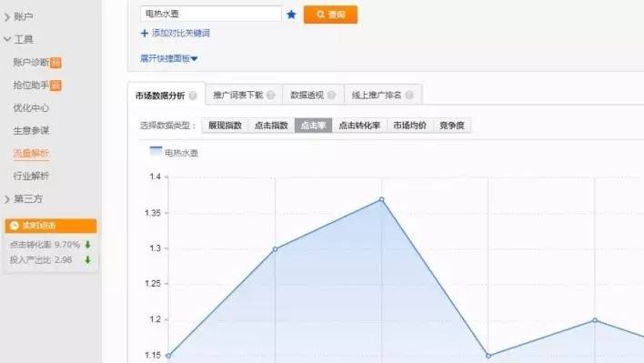The width and height of the screenshot is (644, 363).
Task: Click the sidebar 点击转化率 9.70% text
Action: coord(45,245)
